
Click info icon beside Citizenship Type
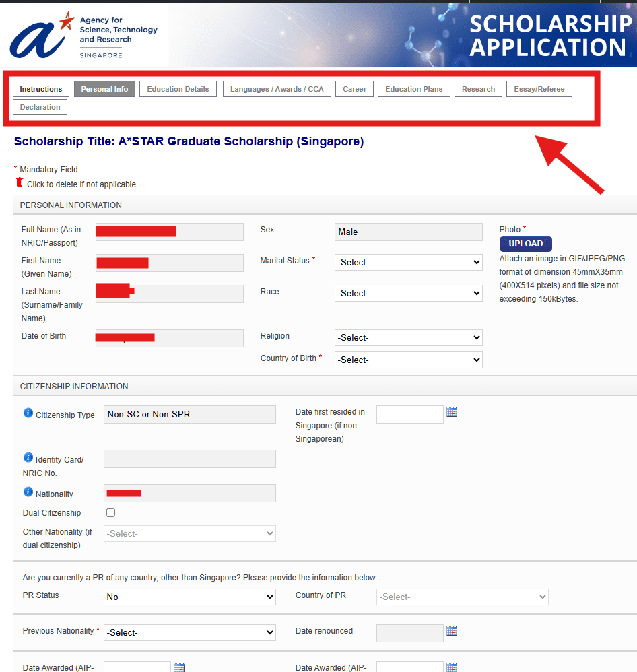click(x=28, y=413)
